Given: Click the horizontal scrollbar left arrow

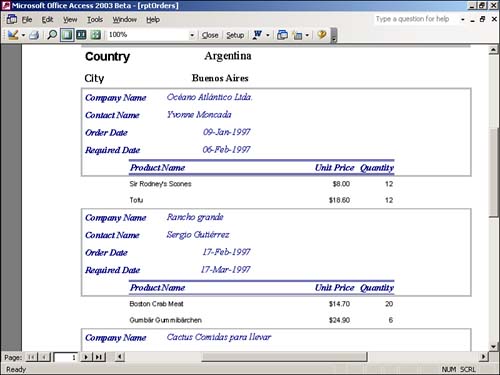Looking at the screenshot, I should 120,357.
